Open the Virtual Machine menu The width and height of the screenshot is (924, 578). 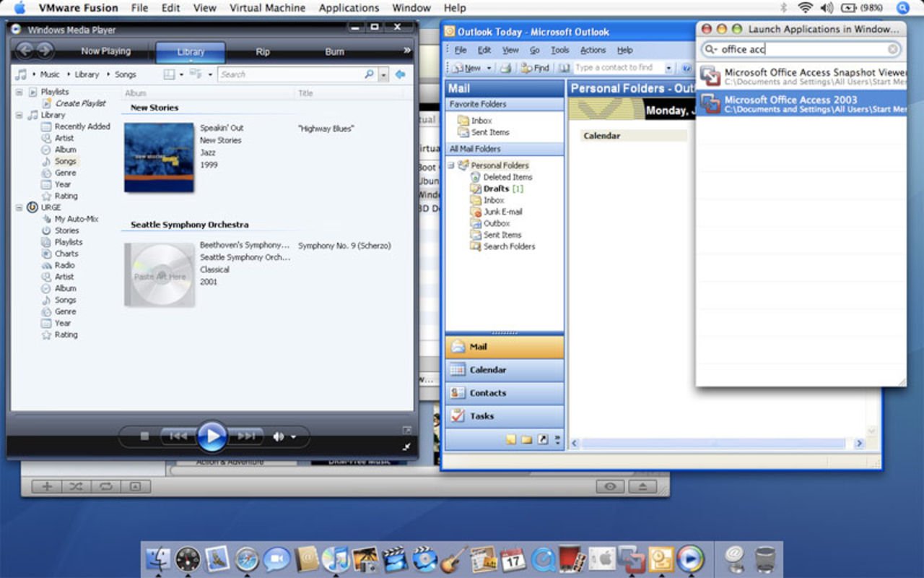(x=267, y=8)
